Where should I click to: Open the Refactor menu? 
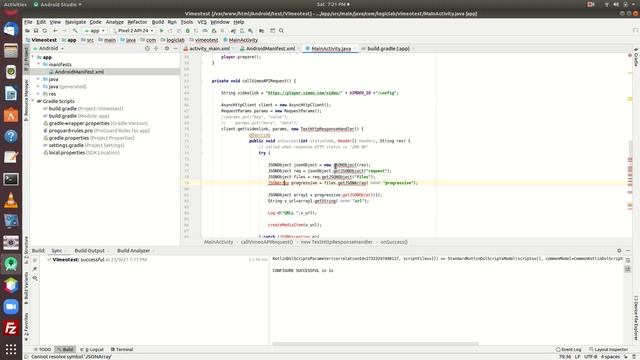137,22
